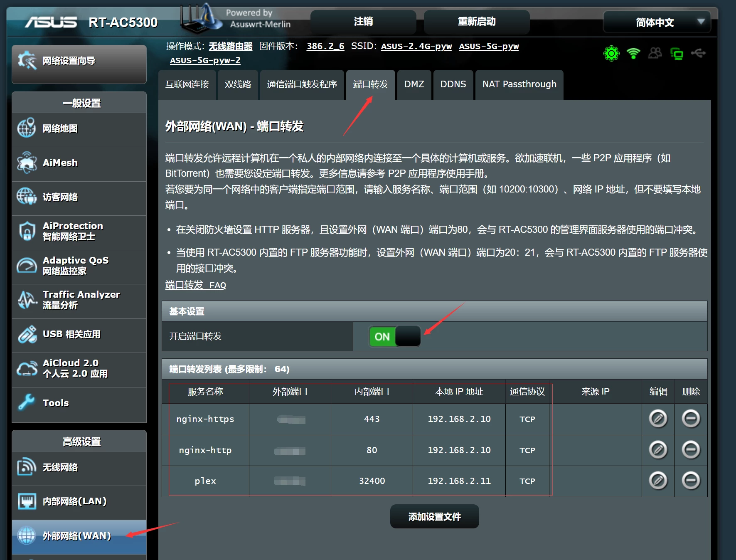Toggle the 开启端口转发 ON switch

pyautogui.click(x=395, y=336)
